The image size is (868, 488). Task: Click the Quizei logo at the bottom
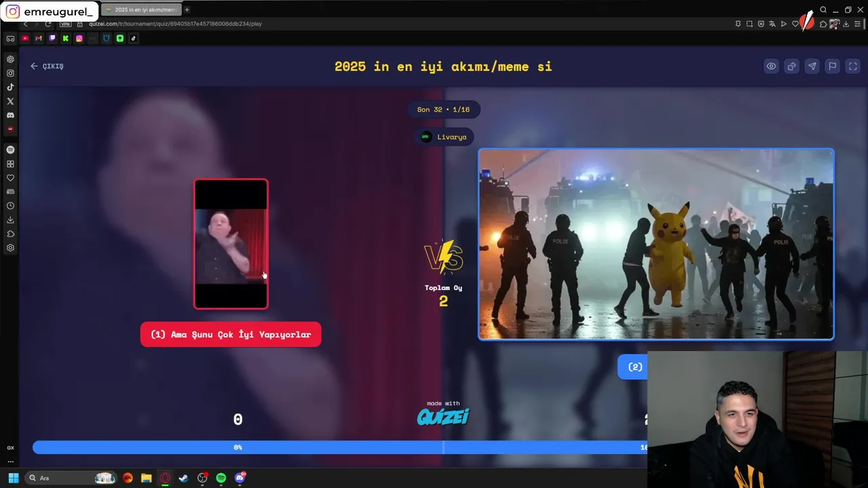(443, 416)
